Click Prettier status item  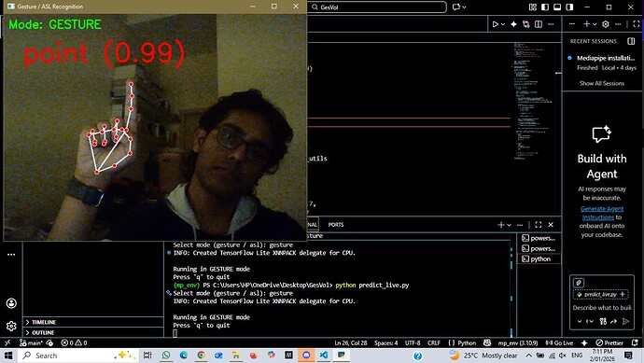coord(609,342)
